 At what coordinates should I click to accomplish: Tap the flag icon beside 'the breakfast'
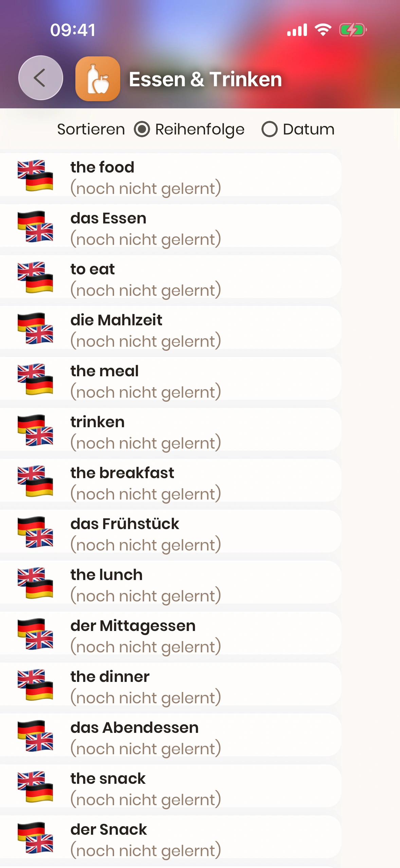point(35,481)
